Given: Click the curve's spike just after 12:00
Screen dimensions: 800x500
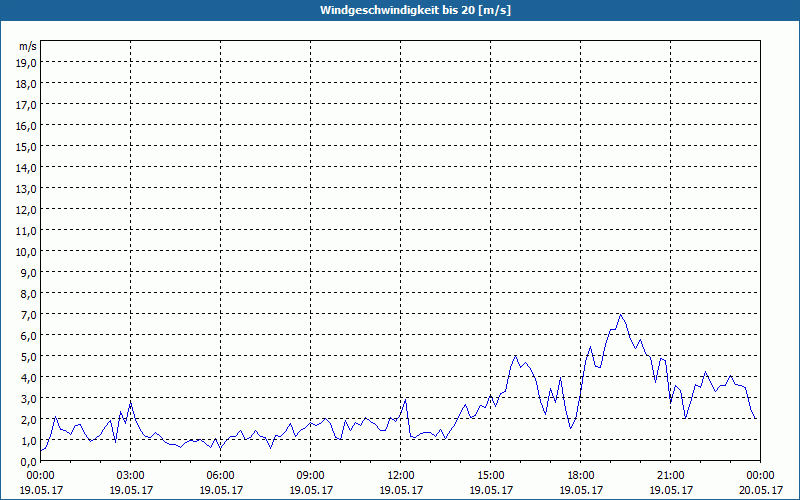Looking at the screenshot, I should 405,400.
